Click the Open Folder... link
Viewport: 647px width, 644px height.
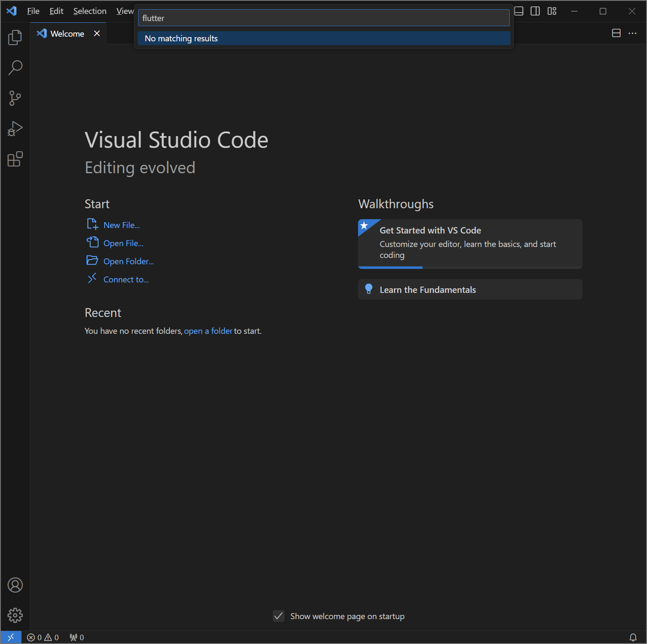128,261
